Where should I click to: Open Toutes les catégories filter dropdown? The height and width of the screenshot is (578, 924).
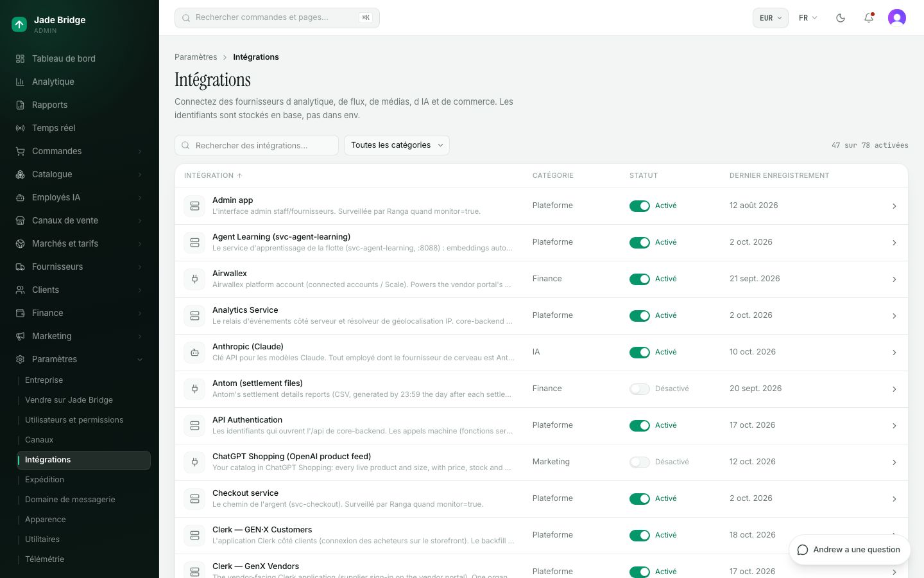[x=397, y=145]
